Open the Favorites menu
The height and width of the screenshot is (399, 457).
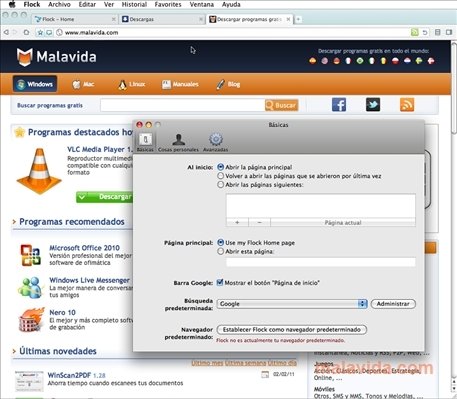(168, 4)
